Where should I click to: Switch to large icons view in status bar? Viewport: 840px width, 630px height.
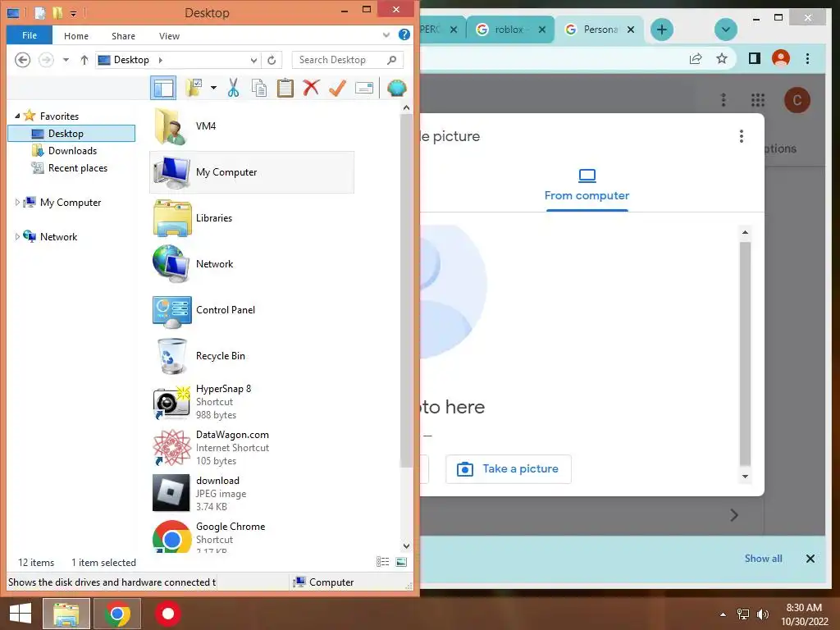coord(401,562)
